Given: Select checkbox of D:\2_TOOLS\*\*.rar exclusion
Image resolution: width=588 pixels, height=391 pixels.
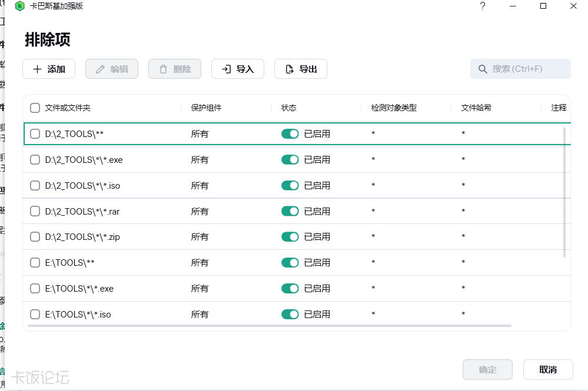Looking at the screenshot, I should pos(35,211).
